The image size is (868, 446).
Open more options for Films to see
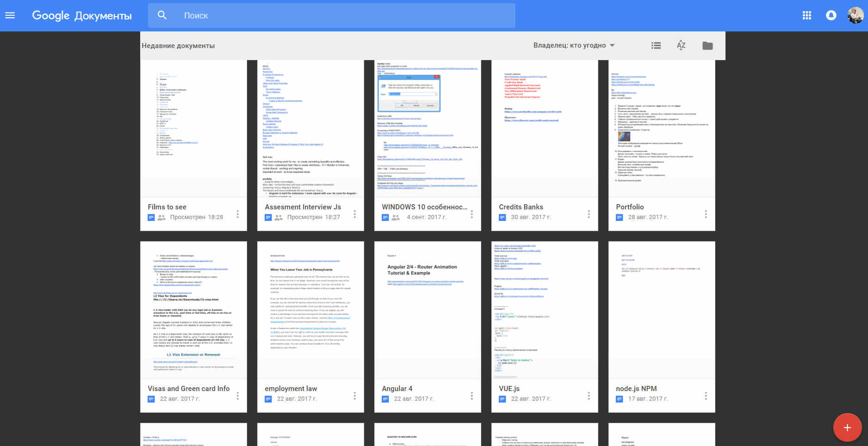(238, 214)
